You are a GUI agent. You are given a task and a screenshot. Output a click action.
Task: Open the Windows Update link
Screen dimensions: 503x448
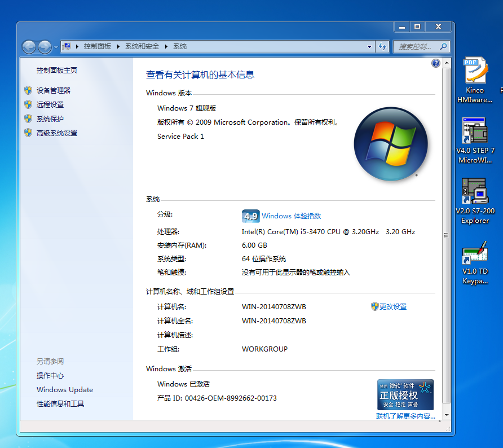point(65,390)
